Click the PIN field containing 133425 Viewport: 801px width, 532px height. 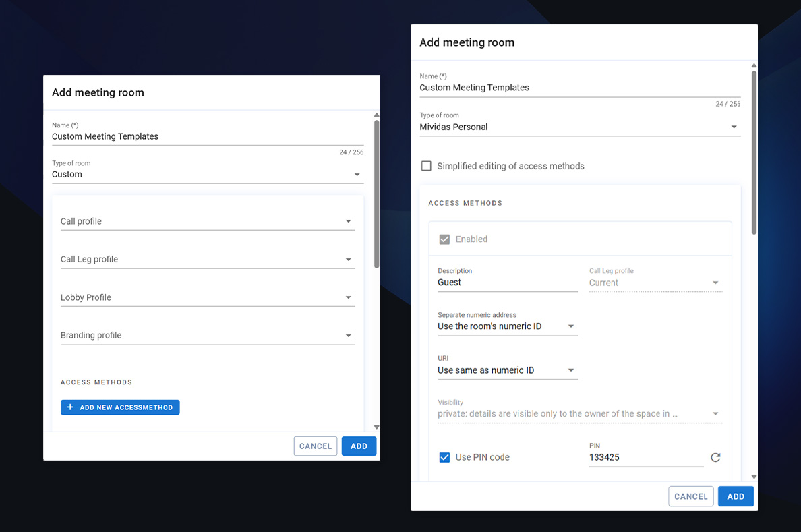645,457
